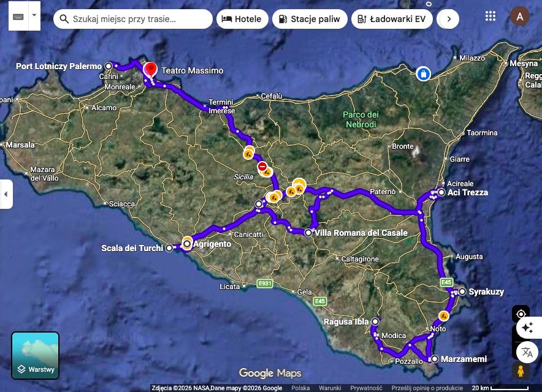Toggle the Warstwy map layers thumbnail
Image resolution: width=542 pixels, height=392 pixels.
36,355
